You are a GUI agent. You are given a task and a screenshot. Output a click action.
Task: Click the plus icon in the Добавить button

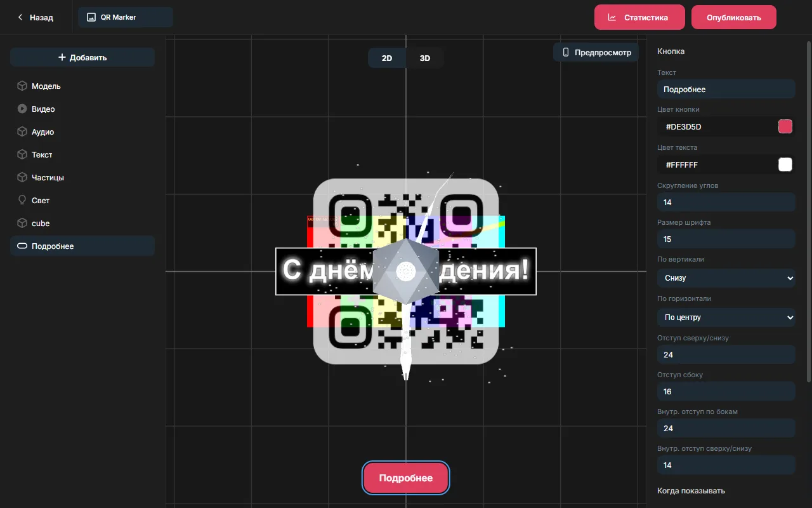(62, 57)
